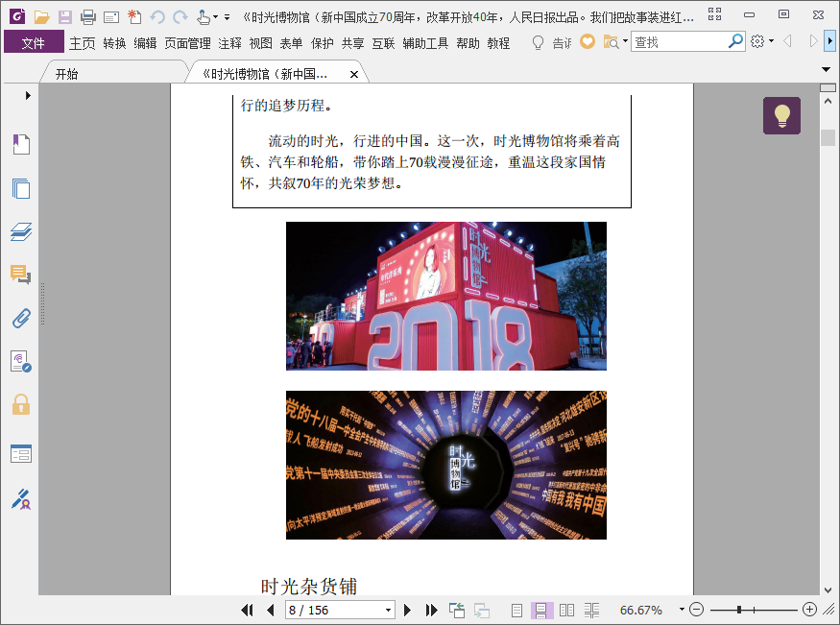The height and width of the screenshot is (625, 840).
Task: Create a new PDF with starred page icon
Action: (134, 17)
